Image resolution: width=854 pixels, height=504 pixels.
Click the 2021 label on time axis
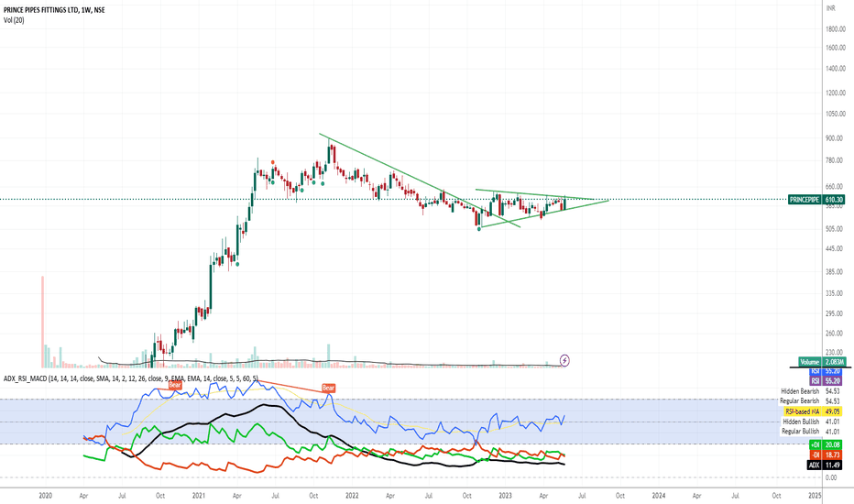tap(199, 496)
